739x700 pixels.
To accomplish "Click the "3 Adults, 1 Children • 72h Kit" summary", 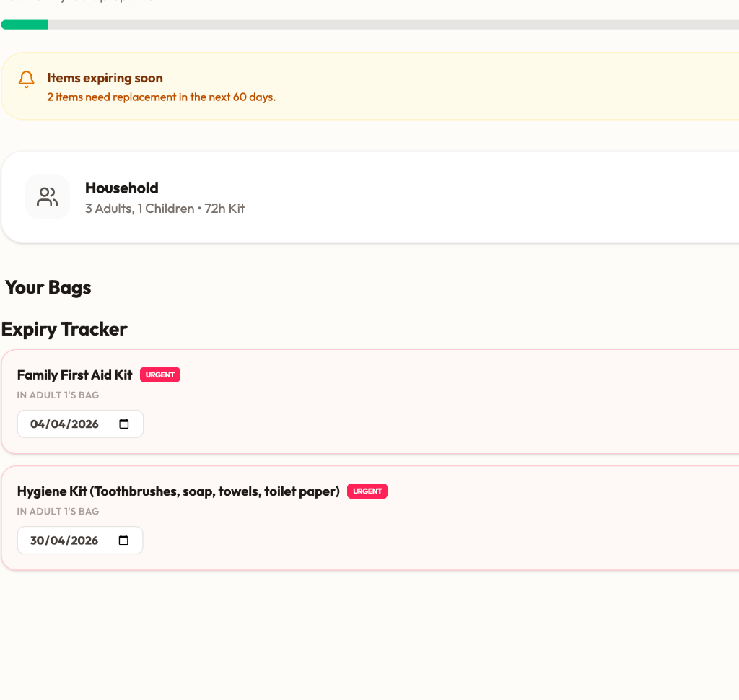I will (165, 209).
